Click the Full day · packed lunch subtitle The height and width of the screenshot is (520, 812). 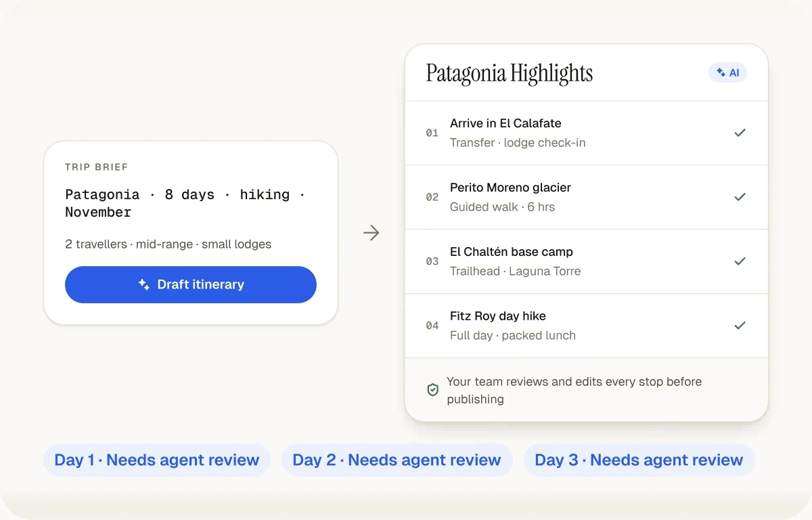click(513, 336)
